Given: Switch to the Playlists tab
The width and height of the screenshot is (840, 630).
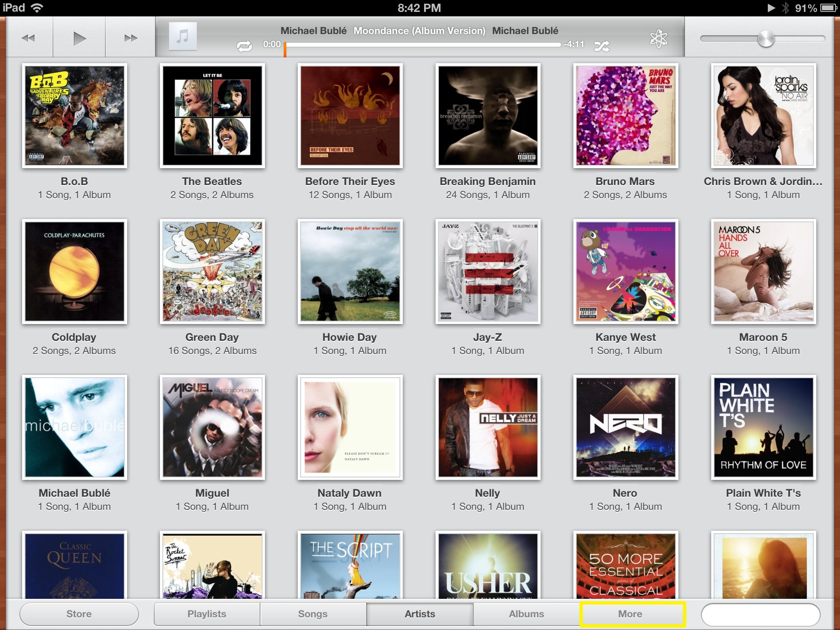Looking at the screenshot, I should click(207, 614).
